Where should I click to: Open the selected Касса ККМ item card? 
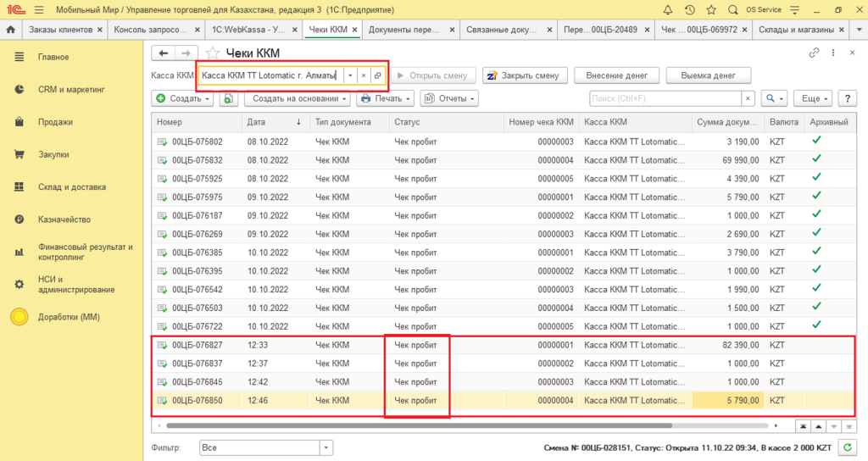pos(377,75)
